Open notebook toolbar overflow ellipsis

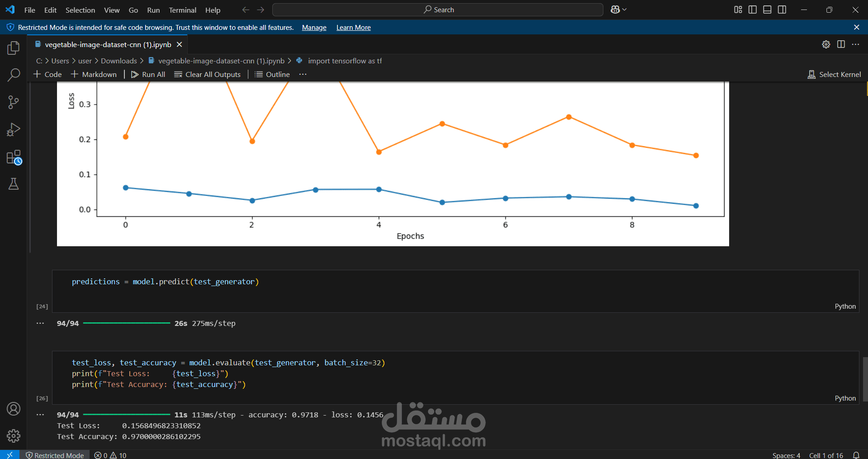[303, 74]
